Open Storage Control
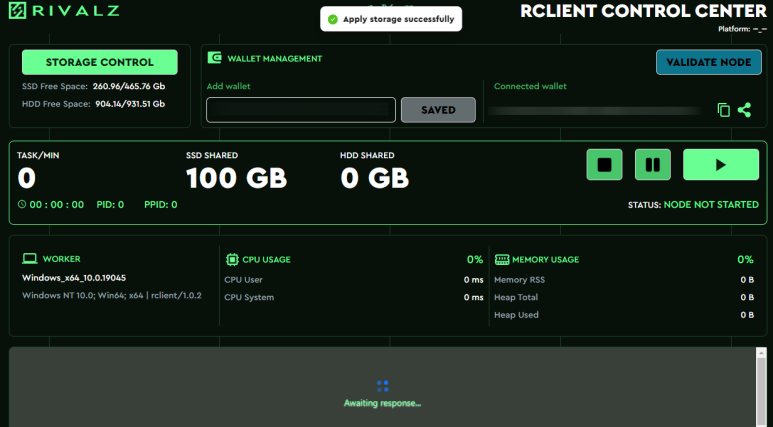773x427 pixels. [x=100, y=62]
